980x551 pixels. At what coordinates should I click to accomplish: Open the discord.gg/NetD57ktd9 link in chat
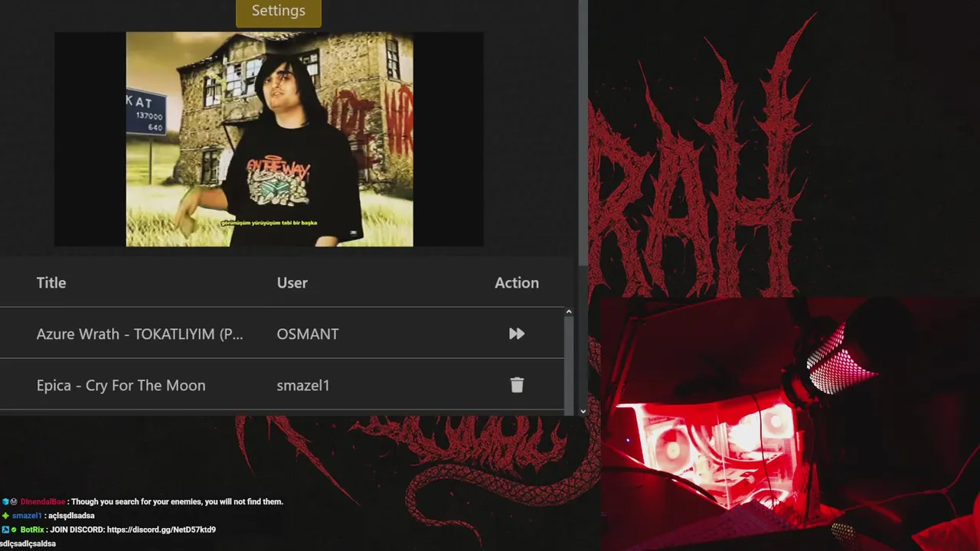(161, 530)
